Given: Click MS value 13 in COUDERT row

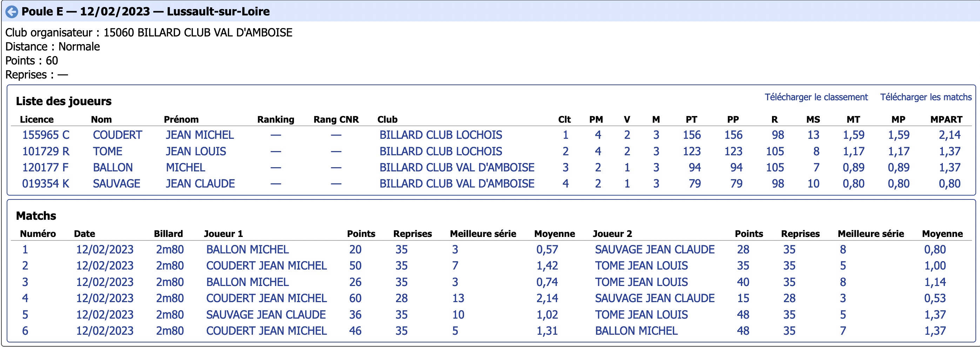Looking at the screenshot, I should pos(813,135).
